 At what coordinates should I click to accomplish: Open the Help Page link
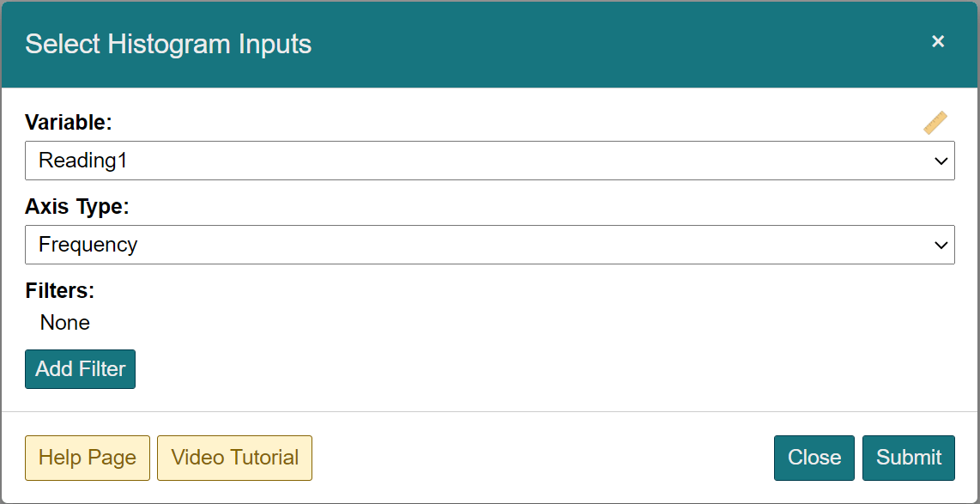[x=88, y=458]
